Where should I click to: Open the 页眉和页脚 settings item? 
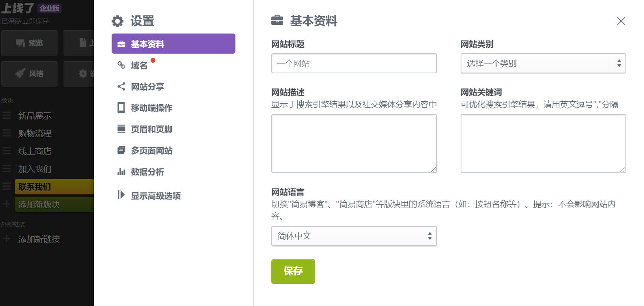[151, 129]
